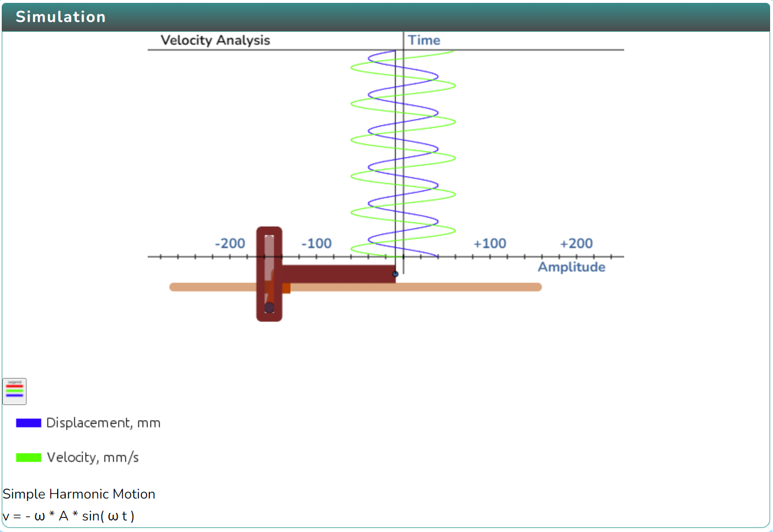Select the vertical slotted yoke frame
This screenshot has width=773, height=532.
(x=260, y=274)
